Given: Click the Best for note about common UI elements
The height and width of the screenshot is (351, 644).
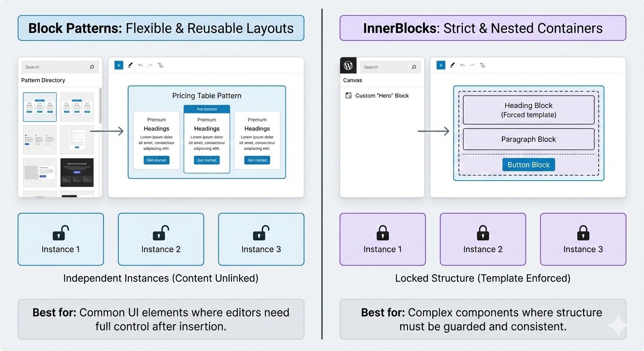Looking at the screenshot, I should [x=161, y=319].
